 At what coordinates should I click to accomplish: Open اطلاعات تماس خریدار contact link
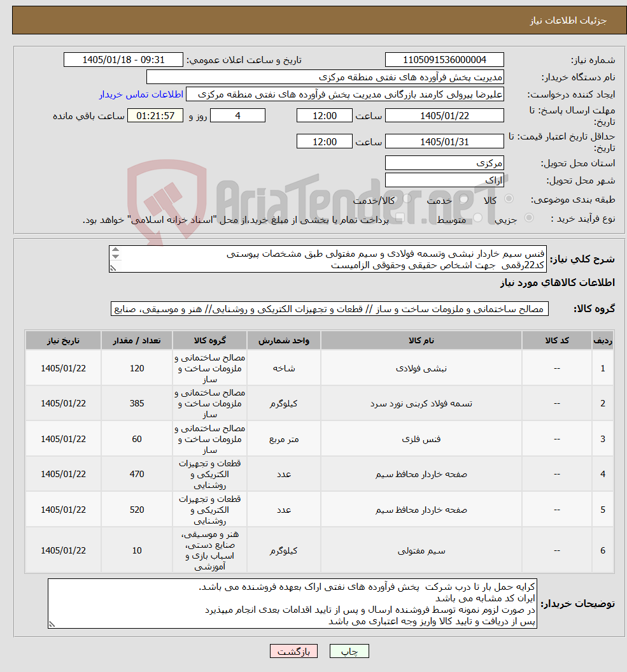point(141,94)
